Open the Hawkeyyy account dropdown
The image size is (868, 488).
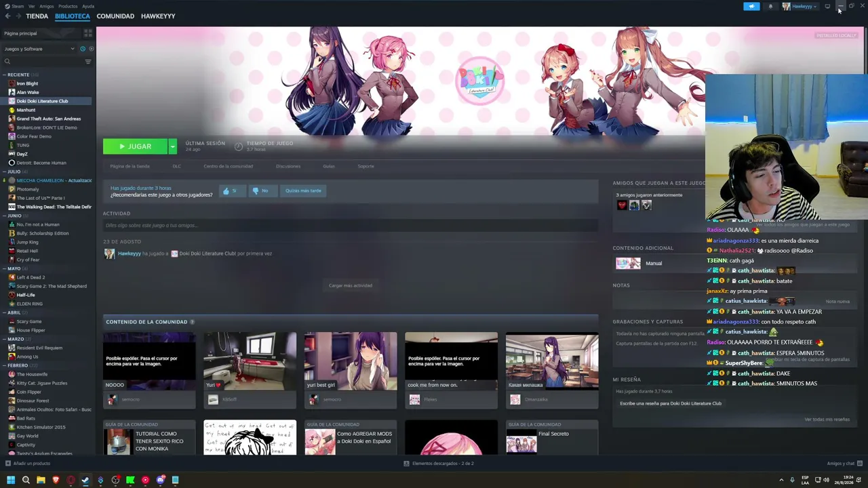(x=800, y=6)
